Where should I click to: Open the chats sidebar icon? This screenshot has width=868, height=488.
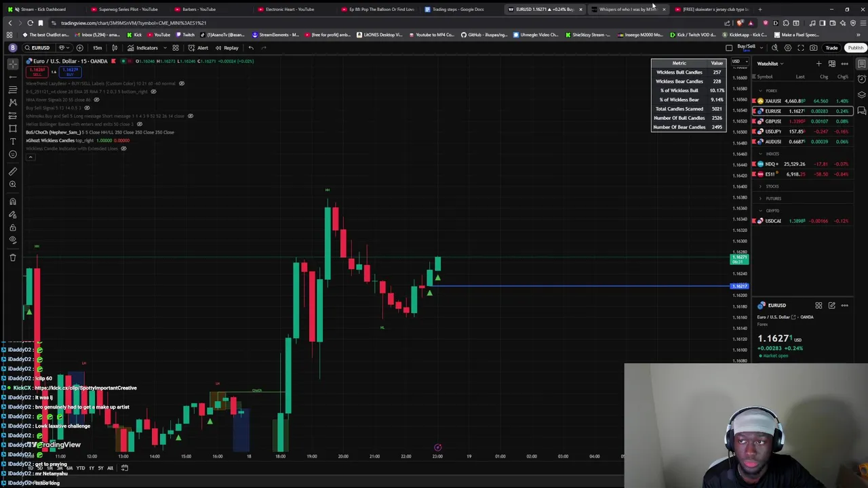(x=861, y=110)
